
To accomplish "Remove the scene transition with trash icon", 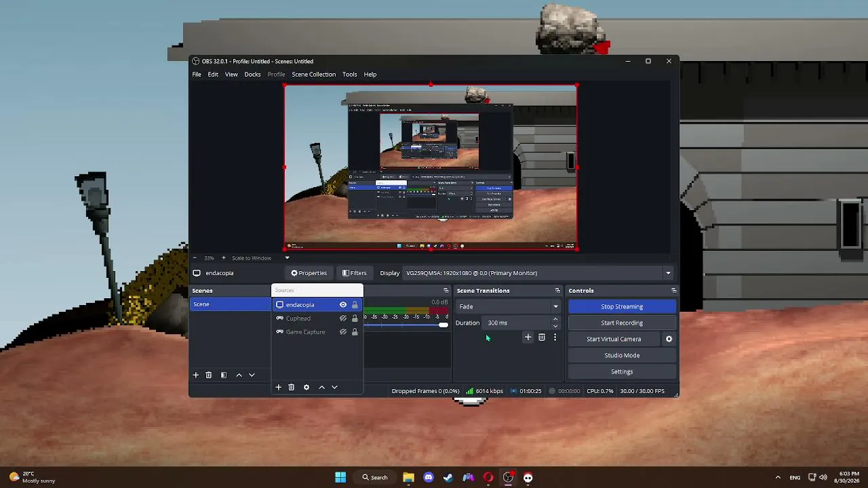I will click(541, 338).
